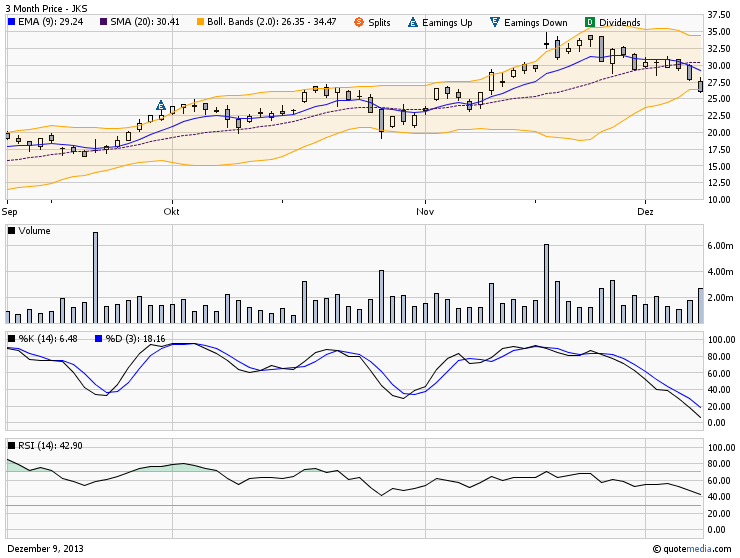
Task: Click the black Volume legend swatch
Action: (12, 231)
